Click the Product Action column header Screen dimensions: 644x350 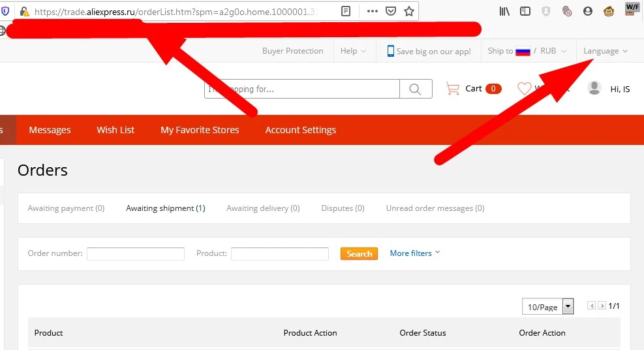pyautogui.click(x=310, y=333)
